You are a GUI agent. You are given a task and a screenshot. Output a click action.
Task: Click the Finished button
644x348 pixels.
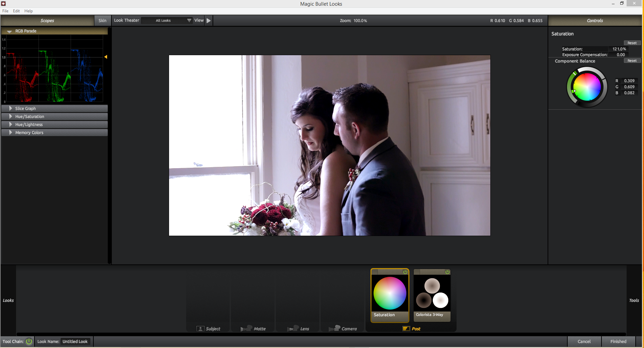tap(618, 341)
